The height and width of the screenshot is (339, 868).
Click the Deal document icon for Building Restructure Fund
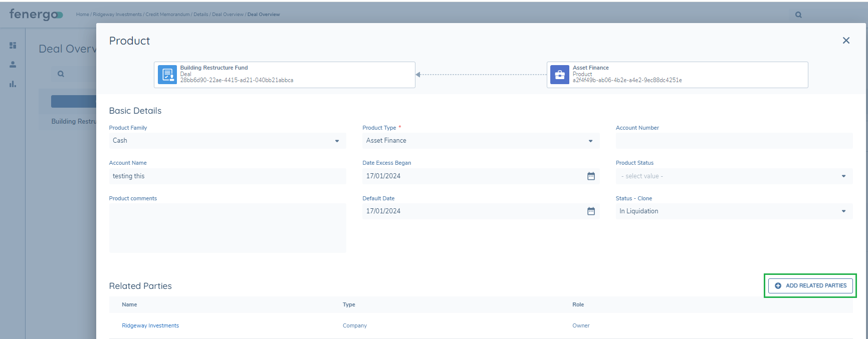(167, 75)
